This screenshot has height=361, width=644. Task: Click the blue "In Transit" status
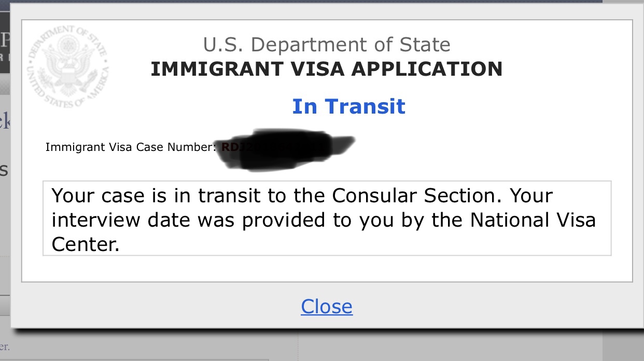348,106
